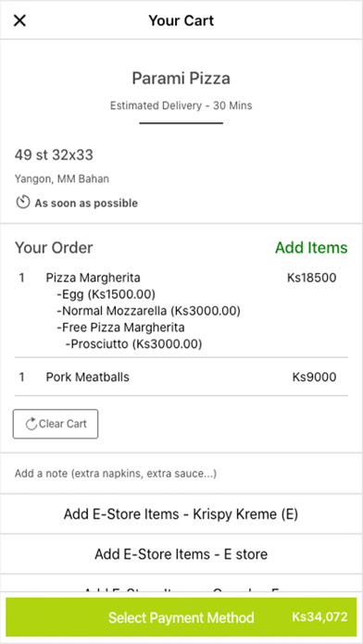Select the Ks9000 meatballs price
Image resolution: width=363 pixels, height=644 pixels.
[315, 377]
